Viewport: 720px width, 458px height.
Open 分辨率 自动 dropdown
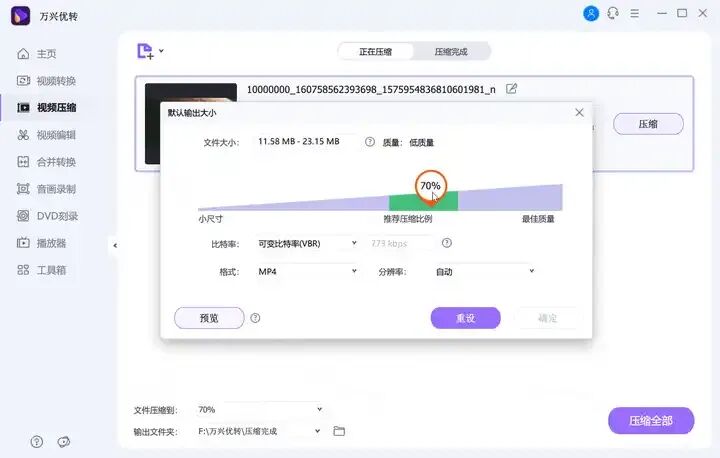pos(484,271)
